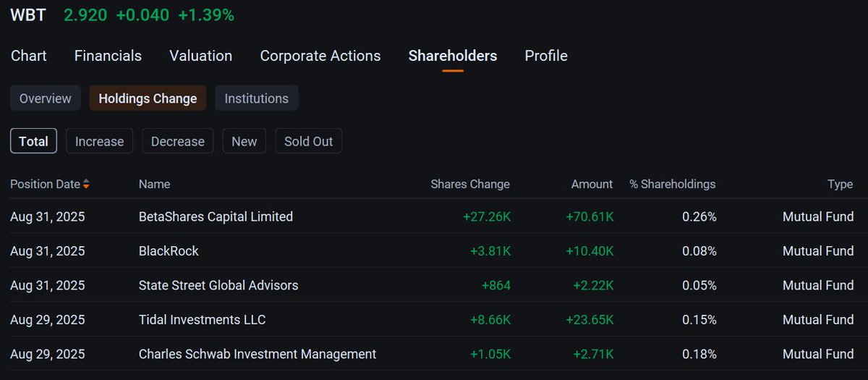Go to Corporate Actions tab
The height and width of the screenshot is (380, 868).
(320, 56)
